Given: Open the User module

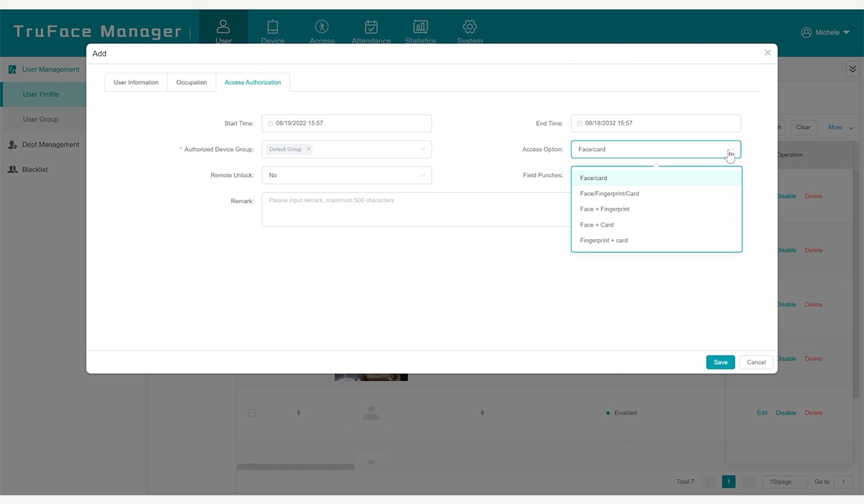Looking at the screenshot, I should click(223, 29).
